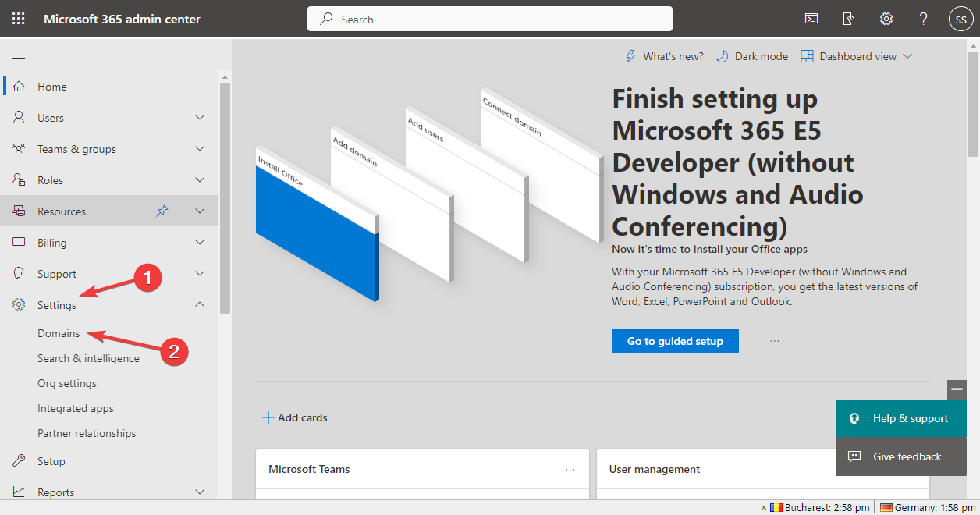Click the Microsoft 365 admin center title
This screenshot has height=515, width=980.
(122, 19)
